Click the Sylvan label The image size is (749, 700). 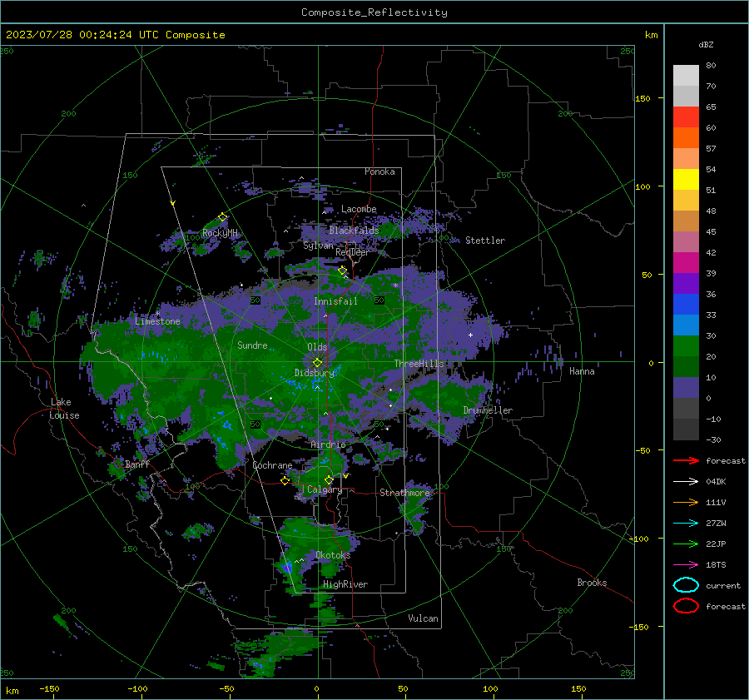(x=318, y=246)
